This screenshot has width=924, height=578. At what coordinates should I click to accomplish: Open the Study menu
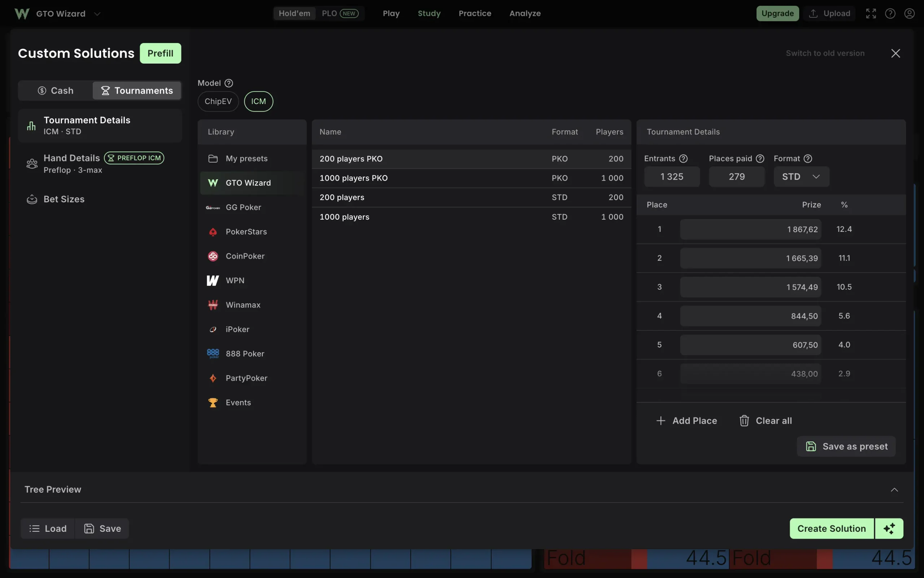429,13
